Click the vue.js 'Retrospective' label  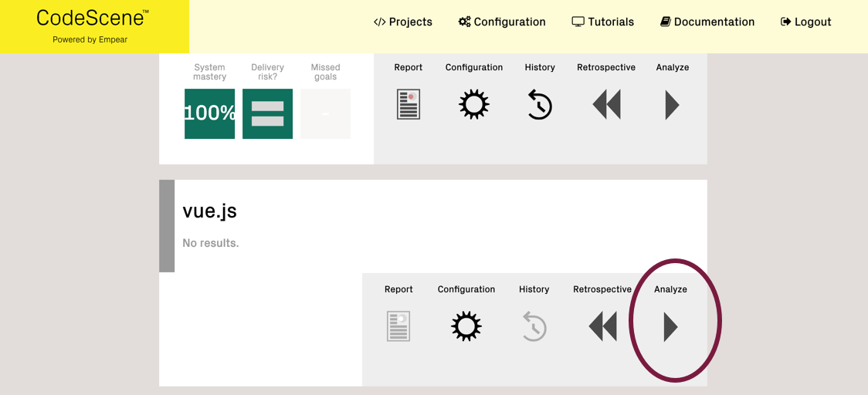tap(602, 289)
